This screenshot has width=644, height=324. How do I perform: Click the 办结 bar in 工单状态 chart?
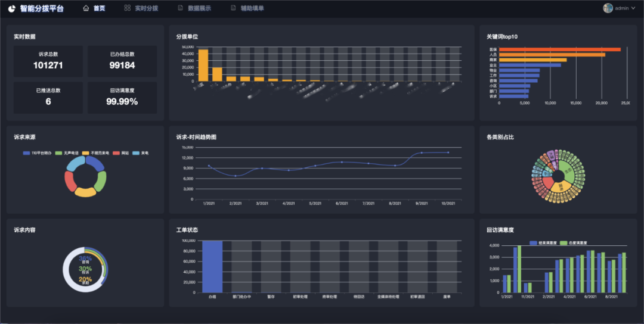point(212,266)
